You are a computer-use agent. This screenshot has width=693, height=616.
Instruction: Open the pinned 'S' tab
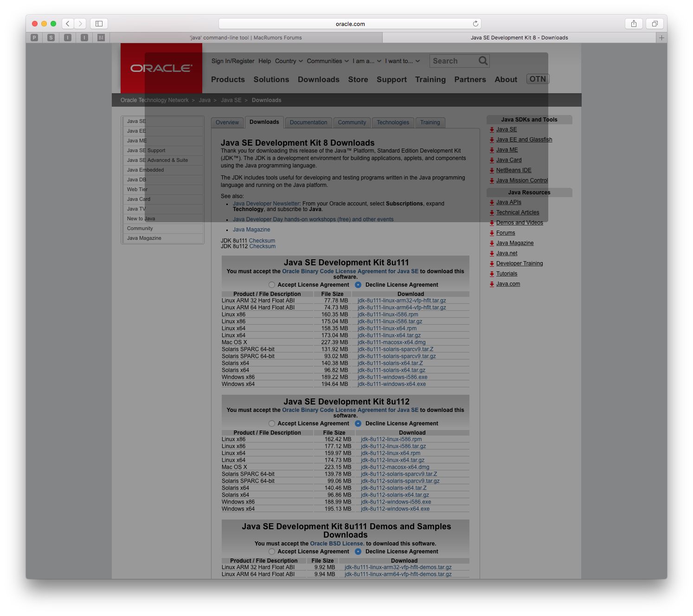click(x=51, y=38)
